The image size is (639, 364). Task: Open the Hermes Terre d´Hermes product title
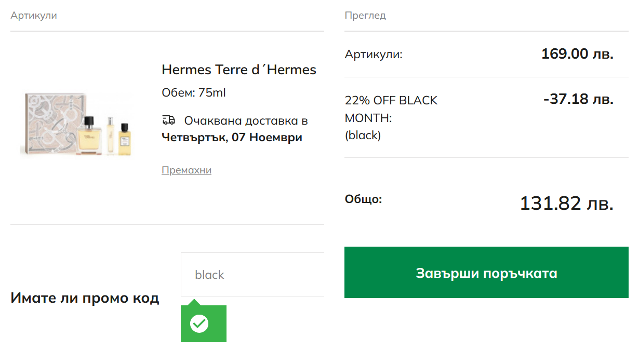(239, 70)
